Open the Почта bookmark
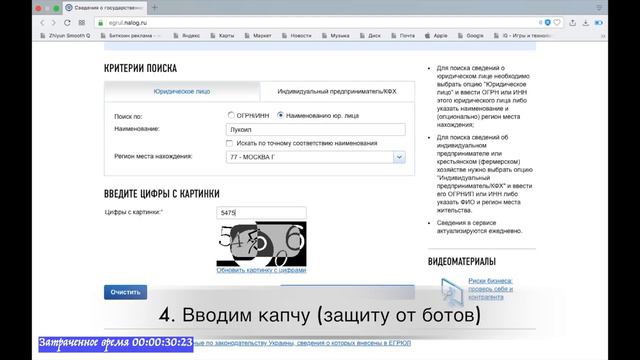The width and height of the screenshot is (640, 360). (403, 36)
